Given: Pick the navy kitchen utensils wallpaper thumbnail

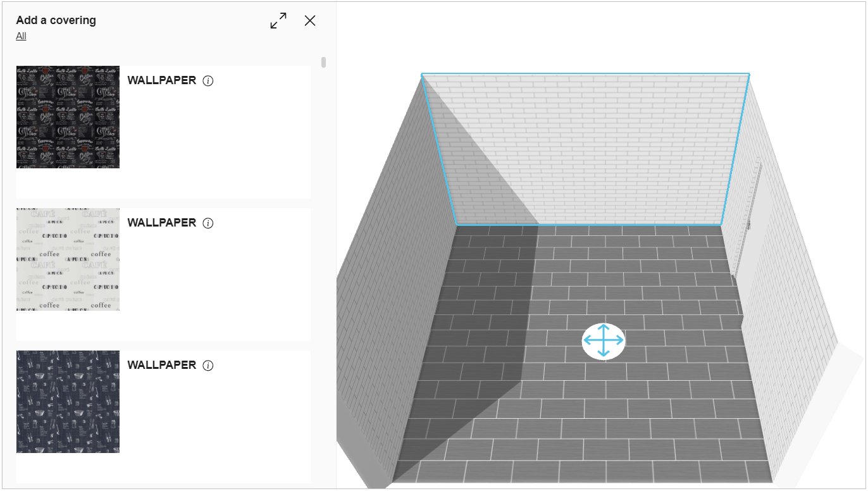Looking at the screenshot, I should pos(68,401).
